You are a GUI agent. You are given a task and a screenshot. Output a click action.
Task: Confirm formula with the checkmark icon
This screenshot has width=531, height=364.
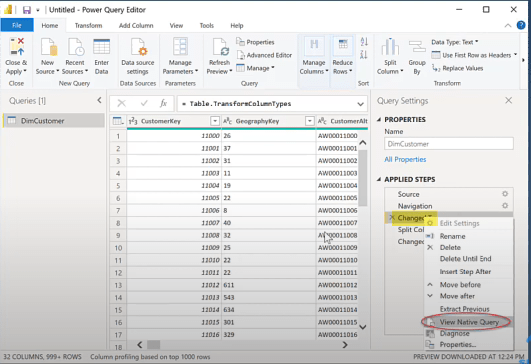point(144,103)
